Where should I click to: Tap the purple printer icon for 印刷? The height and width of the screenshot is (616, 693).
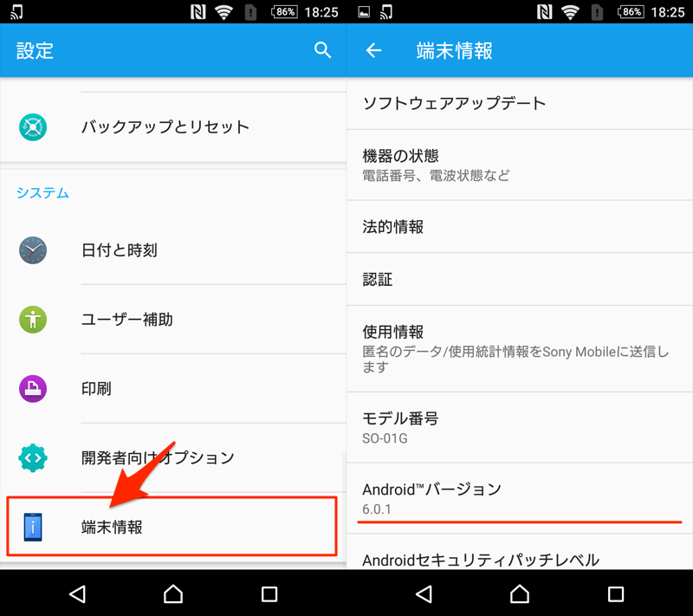[33, 388]
